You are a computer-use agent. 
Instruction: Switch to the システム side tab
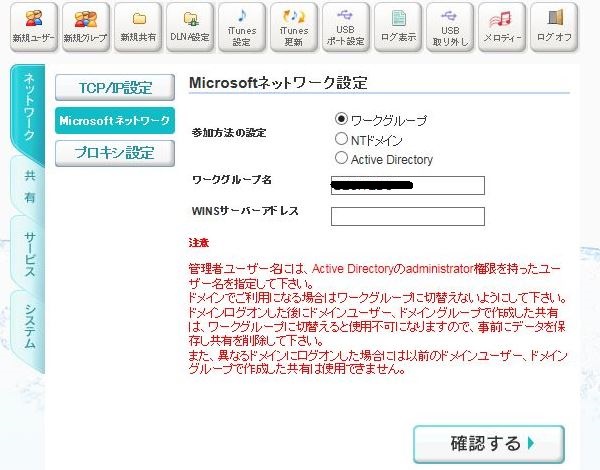(29, 326)
